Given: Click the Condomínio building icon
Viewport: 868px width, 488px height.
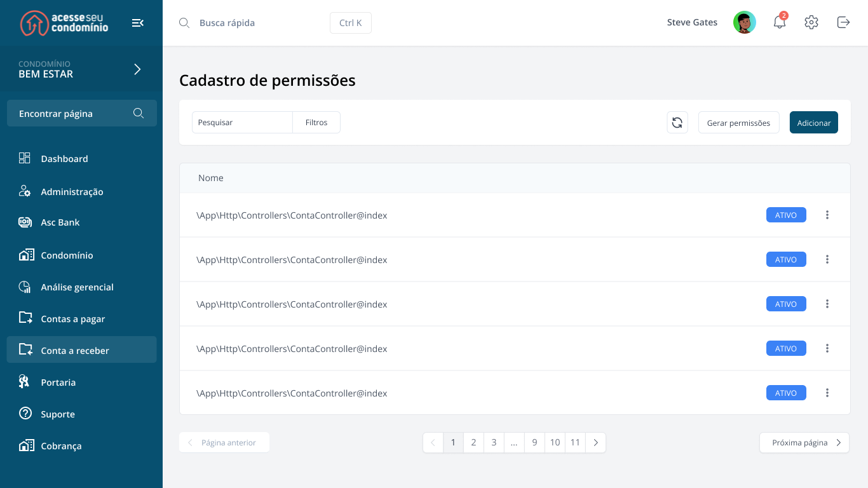Looking at the screenshot, I should tap(25, 255).
